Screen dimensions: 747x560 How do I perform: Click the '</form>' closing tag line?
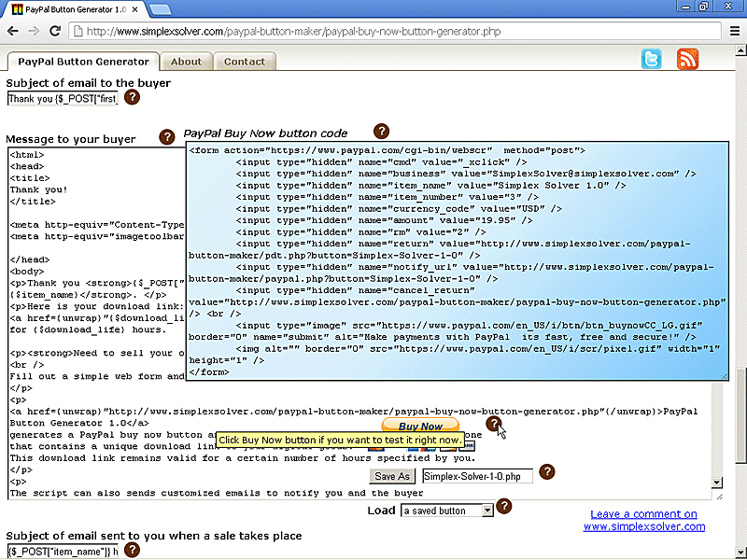(209, 371)
